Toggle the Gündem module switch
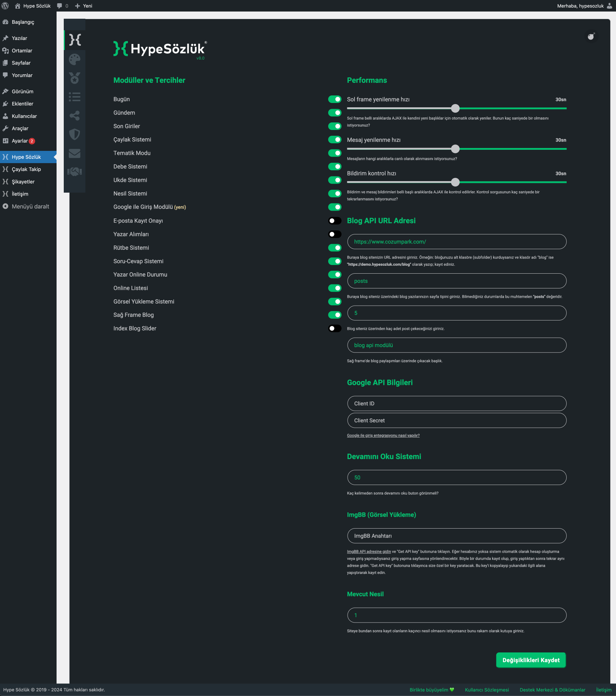The width and height of the screenshot is (616, 696). tap(335, 113)
